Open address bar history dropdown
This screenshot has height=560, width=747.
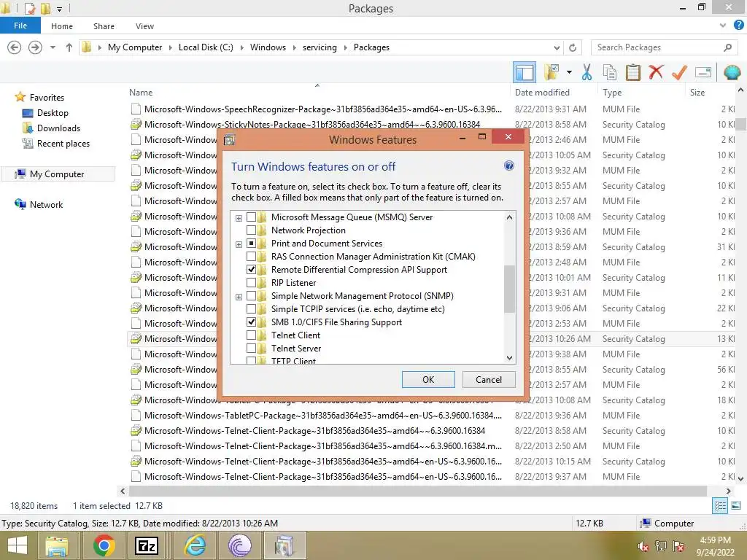[x=557, y=47]
